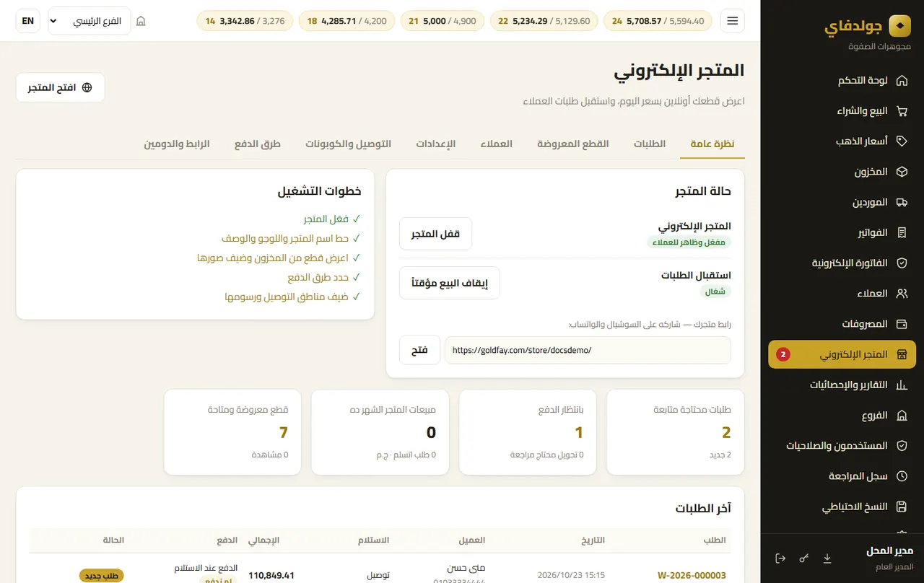Switch to the الإعدادات tab
This screenshot has width=924, height=583.
436,144
